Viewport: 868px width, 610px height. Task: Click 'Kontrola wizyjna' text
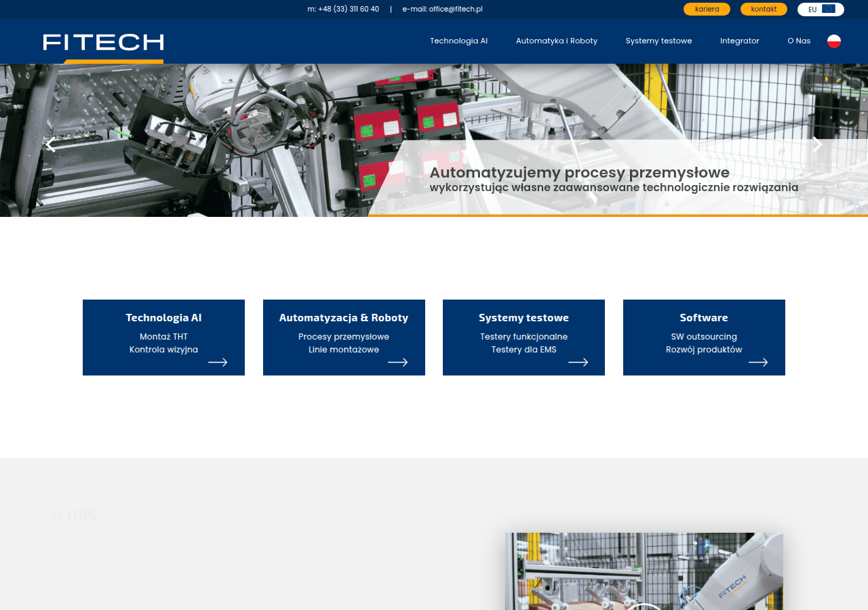click(x=163, y=350)
